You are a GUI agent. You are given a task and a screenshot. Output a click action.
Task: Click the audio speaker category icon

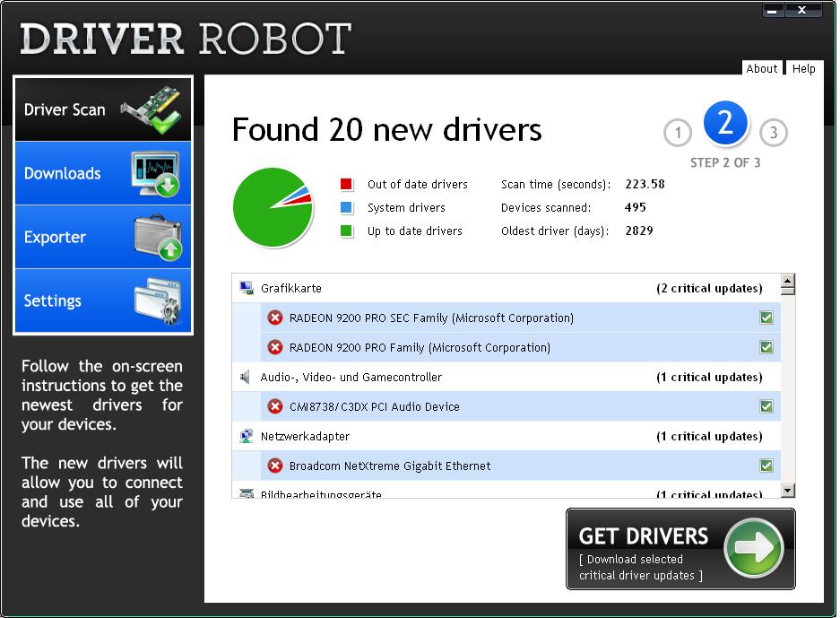(247, 377)
